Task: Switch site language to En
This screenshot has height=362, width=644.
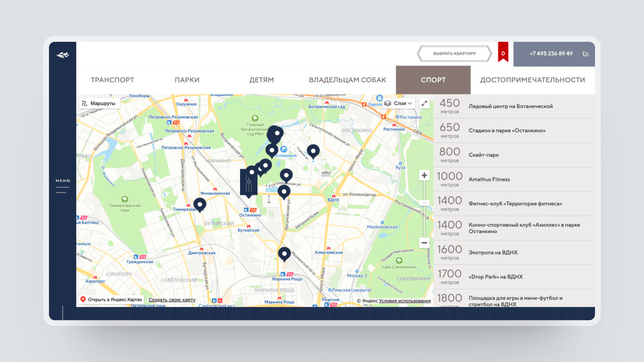Action: pos(585,54)
